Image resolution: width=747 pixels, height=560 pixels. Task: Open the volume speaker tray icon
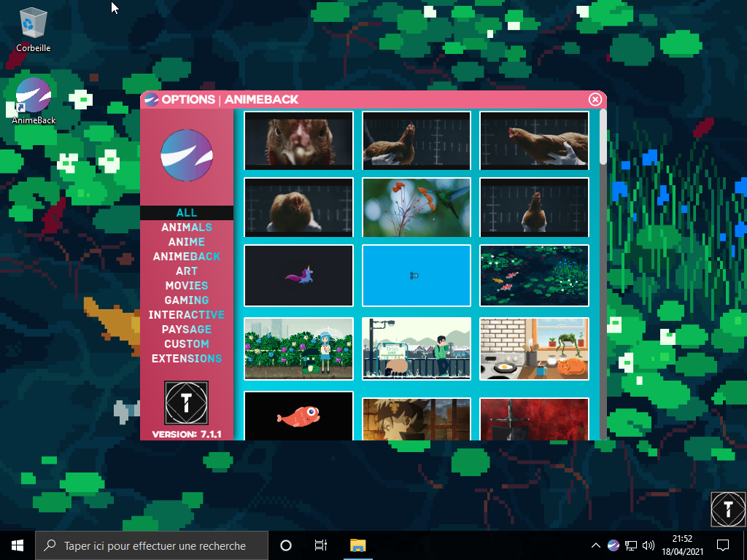tap(649, 545)
